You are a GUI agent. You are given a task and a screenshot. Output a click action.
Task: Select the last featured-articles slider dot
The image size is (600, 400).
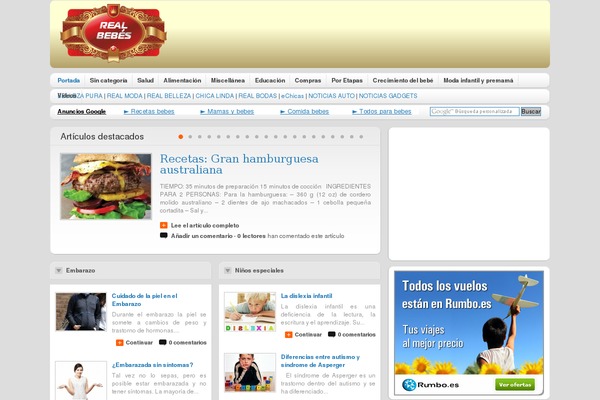point(361,137)
